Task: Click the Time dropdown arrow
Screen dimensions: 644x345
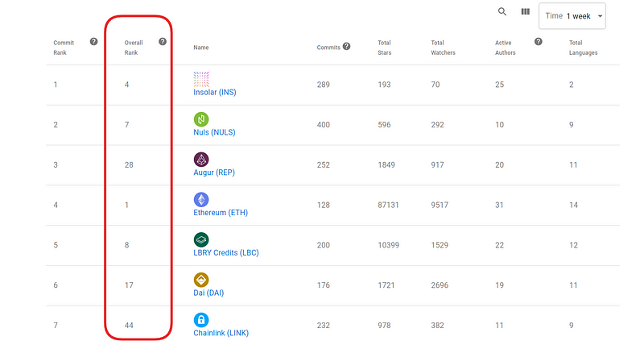Action: click(x=600, y=16)
